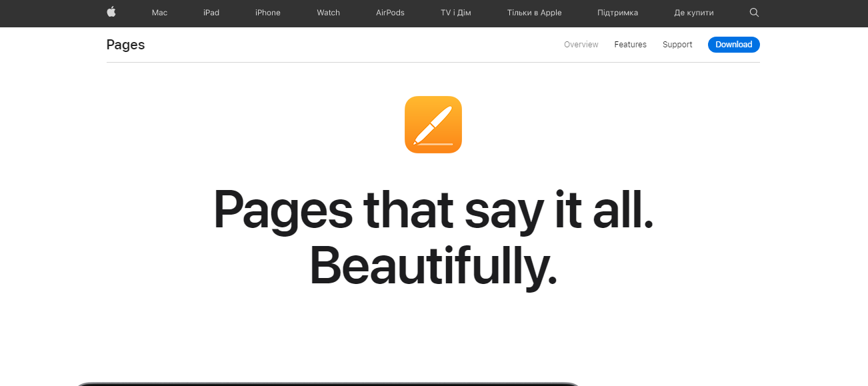The image size is (868, 386).
Task: Select Тільки в Apple in navigation
Action: (x=535, y=13)
